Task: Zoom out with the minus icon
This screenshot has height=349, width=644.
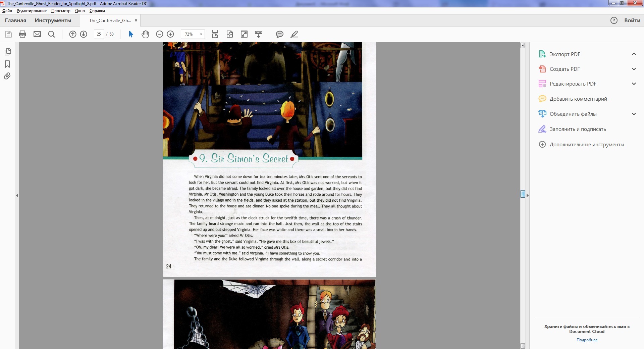Action: pos(160,34)
